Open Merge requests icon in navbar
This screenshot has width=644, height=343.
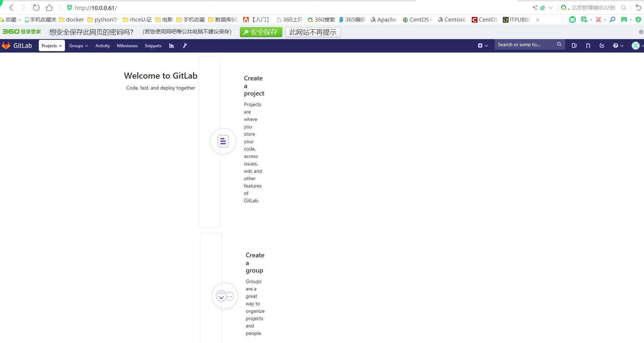[x=588, y=45]
